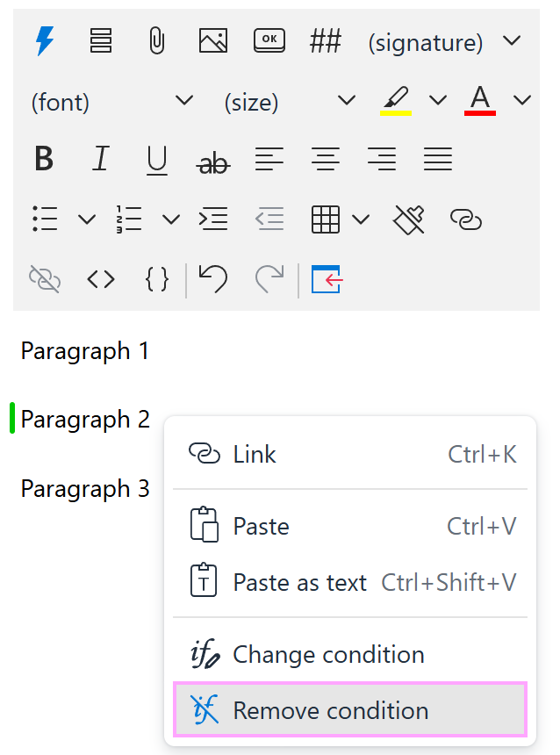The width and height of the screenshot is (560, 755).
Task: Click the undo button
Action: [x=213, y=279]
